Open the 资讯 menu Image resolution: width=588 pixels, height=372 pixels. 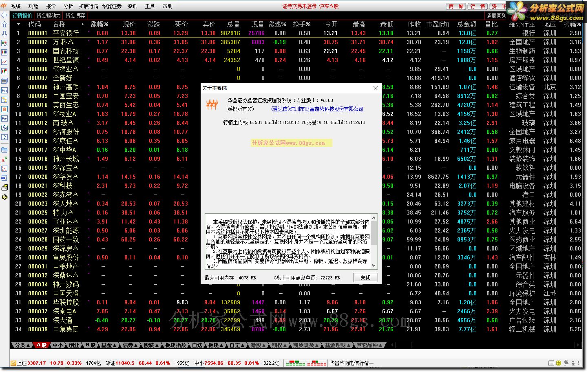click(132, 6)
